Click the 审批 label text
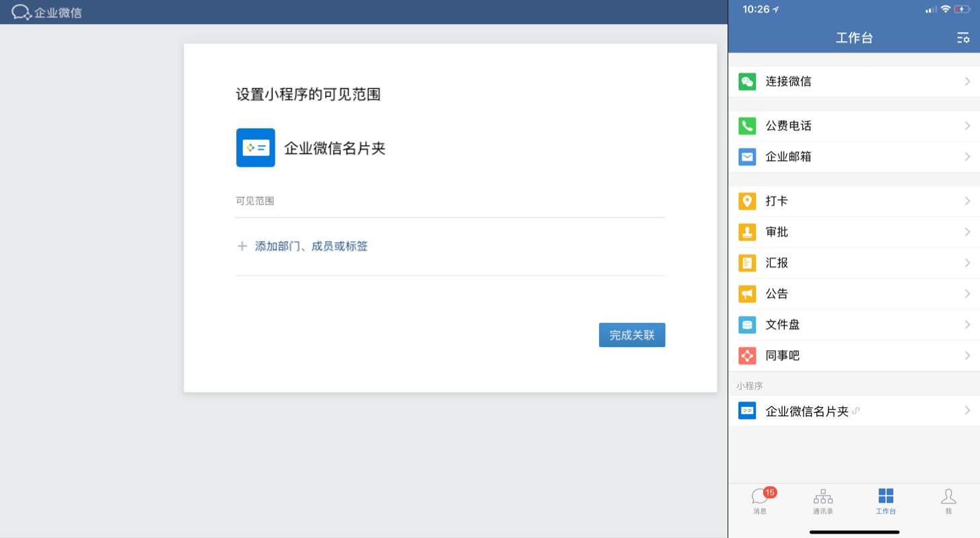Viewport: 980px width, 538px height. click(x=777, y=232)
